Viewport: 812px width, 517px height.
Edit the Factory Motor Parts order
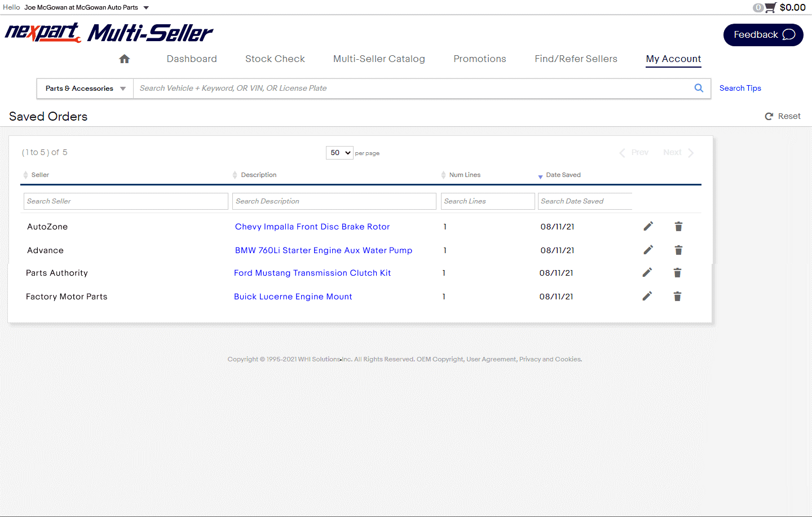pos(647,297)
